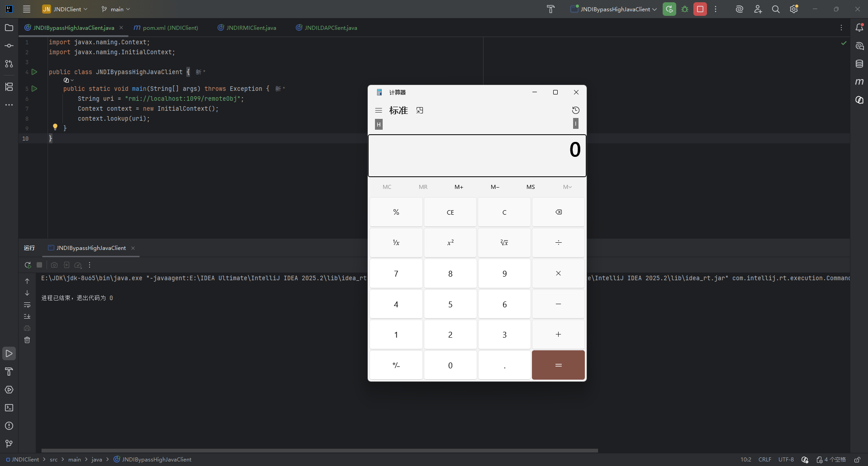
Task: Click the Build Project hammer in the top toolbar
Action: [x=550, y=9]
